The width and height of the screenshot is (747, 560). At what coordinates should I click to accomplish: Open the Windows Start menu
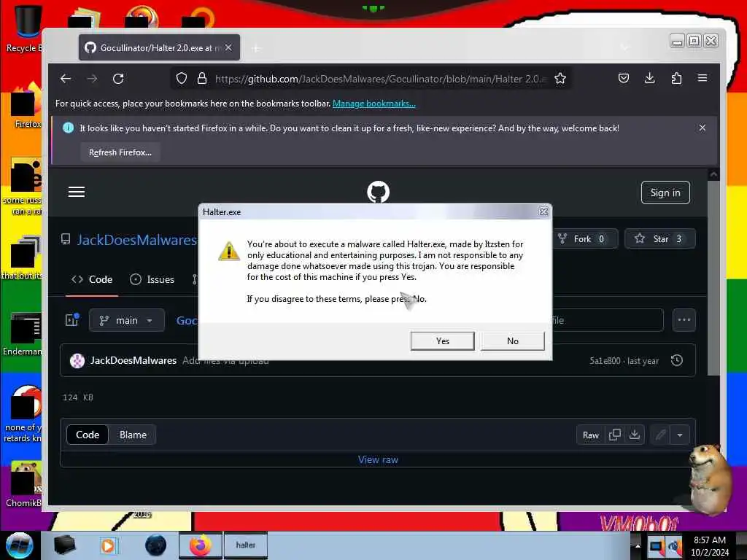(x=20, y=545)
